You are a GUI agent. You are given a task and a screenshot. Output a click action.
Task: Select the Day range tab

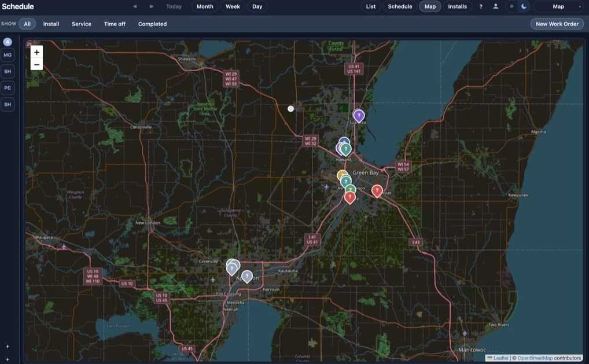tap(257, 6)
